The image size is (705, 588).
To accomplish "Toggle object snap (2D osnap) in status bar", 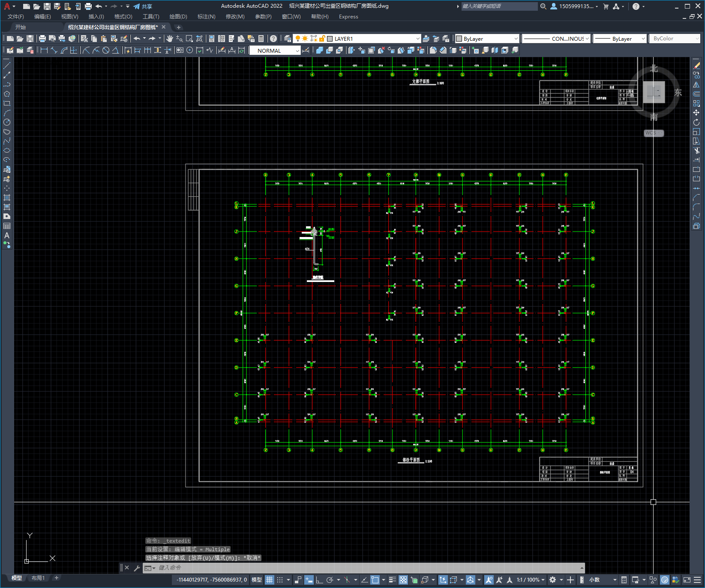I will click(375, 580).
